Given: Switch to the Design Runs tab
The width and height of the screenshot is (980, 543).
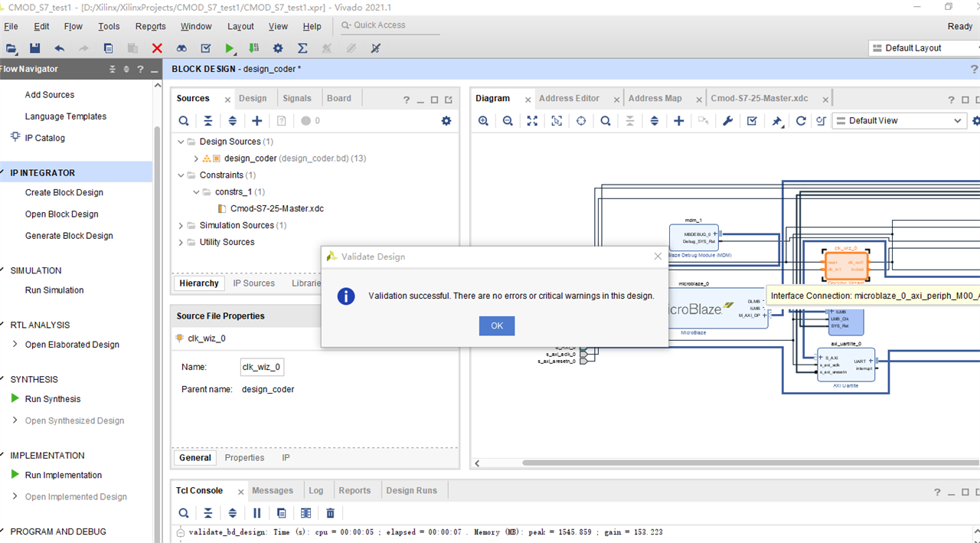Looking at the screenshot, I should 412,490.
